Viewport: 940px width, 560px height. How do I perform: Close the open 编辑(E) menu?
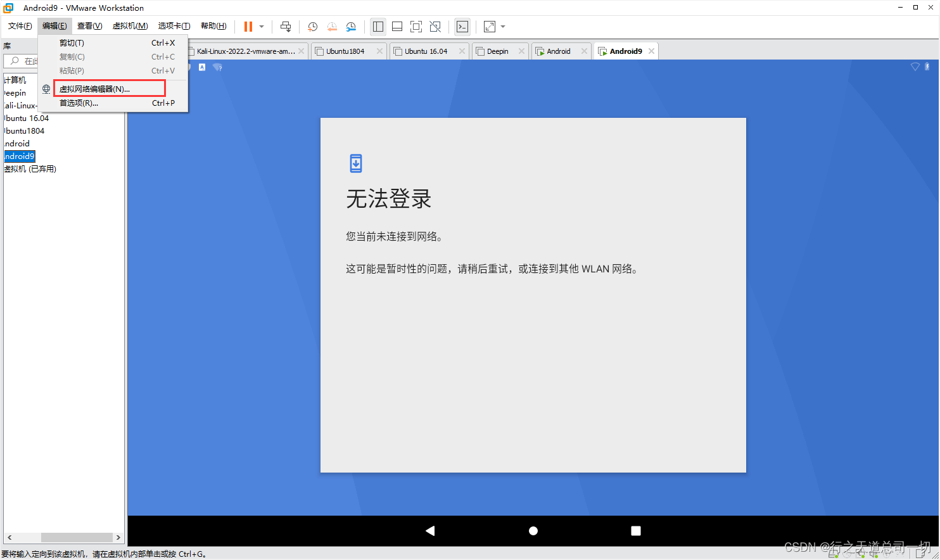coord(54,26)
